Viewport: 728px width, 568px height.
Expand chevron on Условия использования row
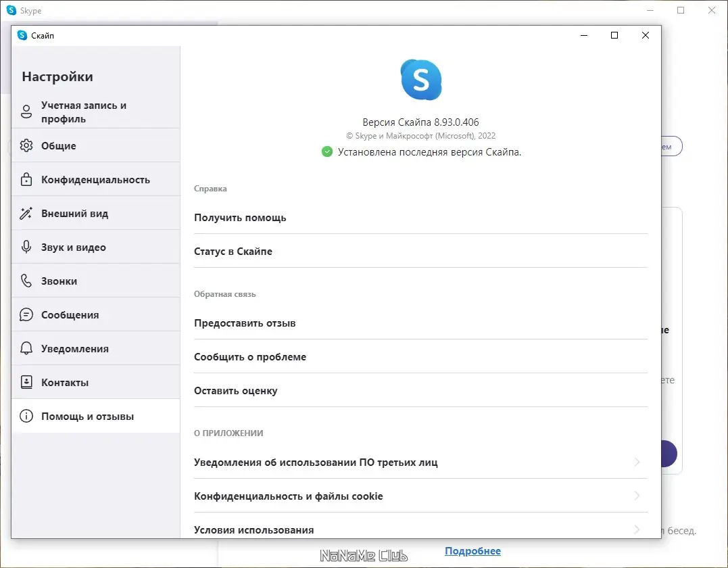click(637, 529)
